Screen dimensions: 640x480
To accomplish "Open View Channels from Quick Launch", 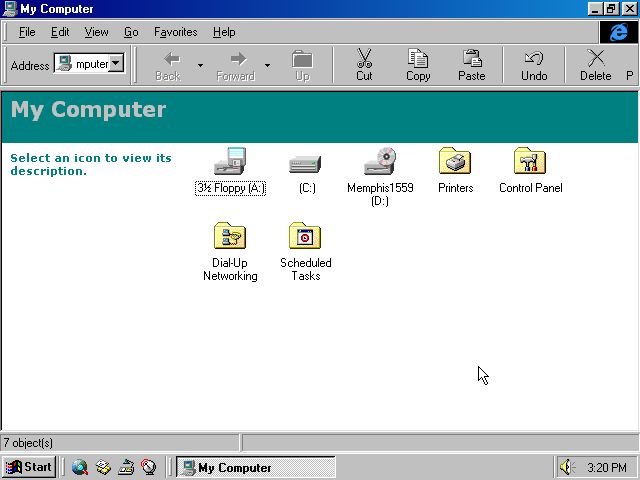I will [x=149, y=467].
